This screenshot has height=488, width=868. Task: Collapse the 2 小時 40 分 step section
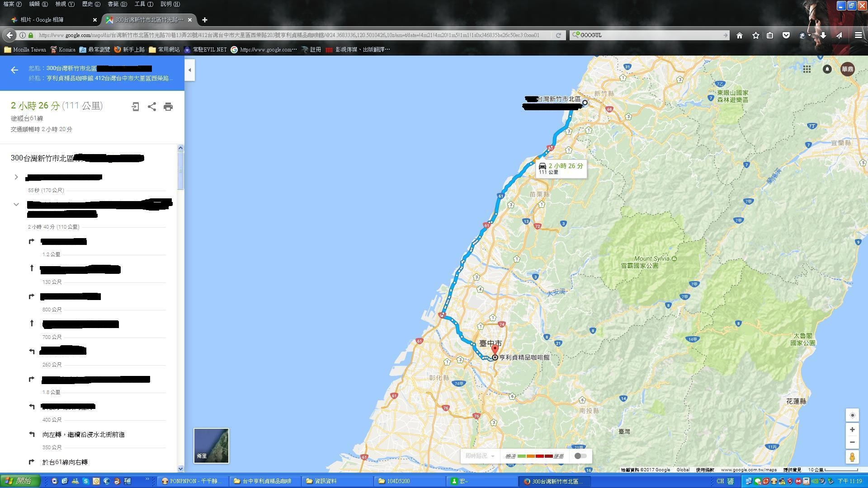pyautogui.click(x=16, y=205)
